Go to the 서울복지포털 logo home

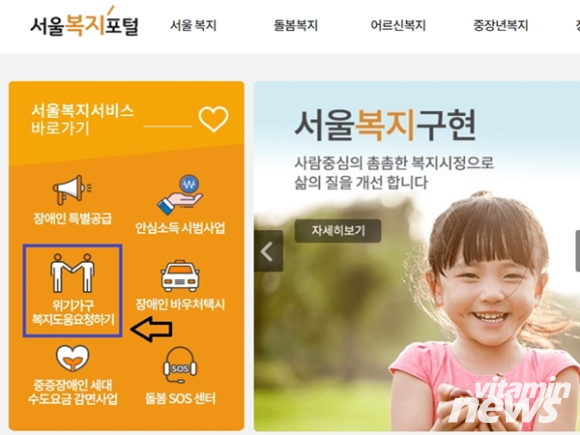(x=84, y=23)
